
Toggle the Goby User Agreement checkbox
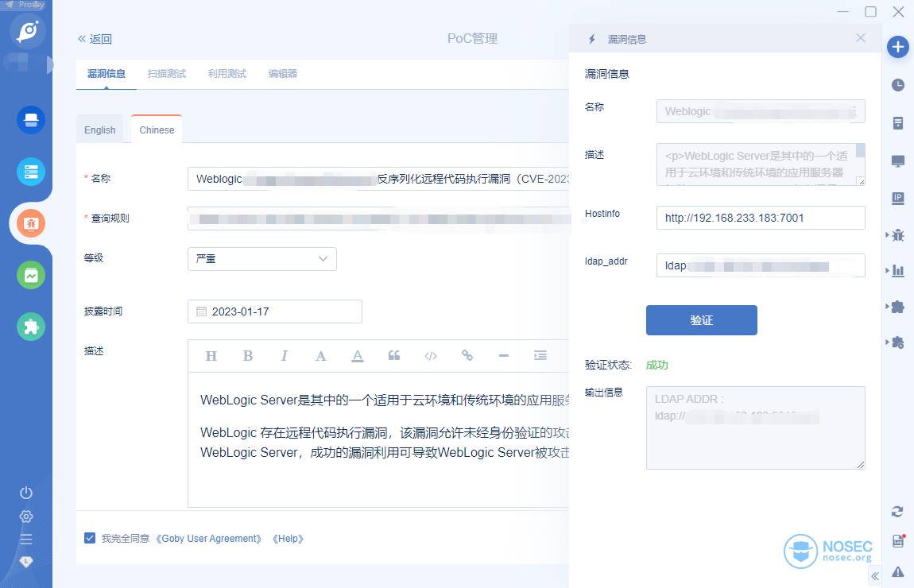pyautogui.click(x=90, y=538)
